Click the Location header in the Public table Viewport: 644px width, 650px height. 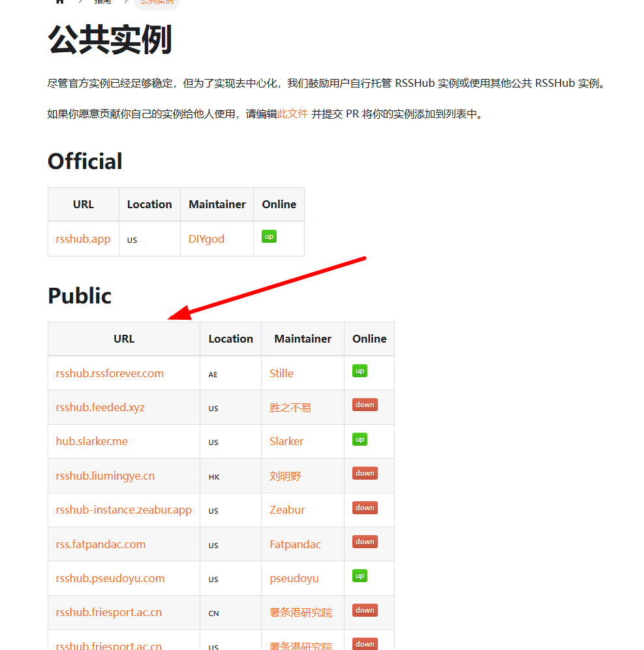231,339
